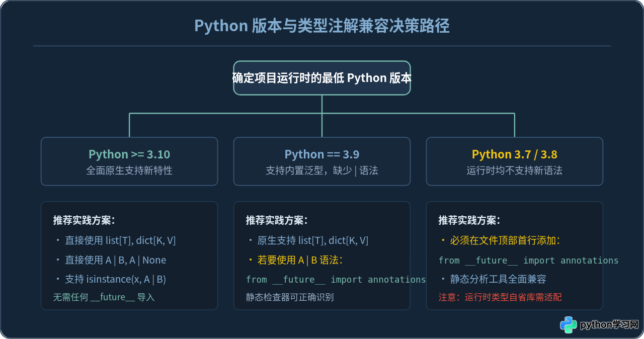Viewport: 644px width, 339px height.
Task: Click "推荐实践方案:" heading in Python 3.9 card
Action: click(277, 220)
